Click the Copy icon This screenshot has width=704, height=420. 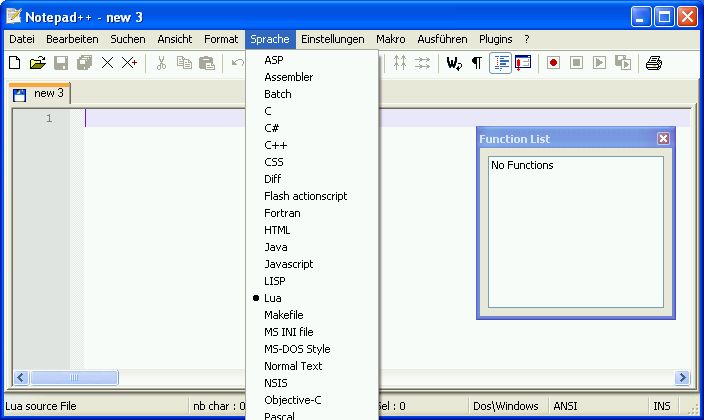click(x=184, y=63)
